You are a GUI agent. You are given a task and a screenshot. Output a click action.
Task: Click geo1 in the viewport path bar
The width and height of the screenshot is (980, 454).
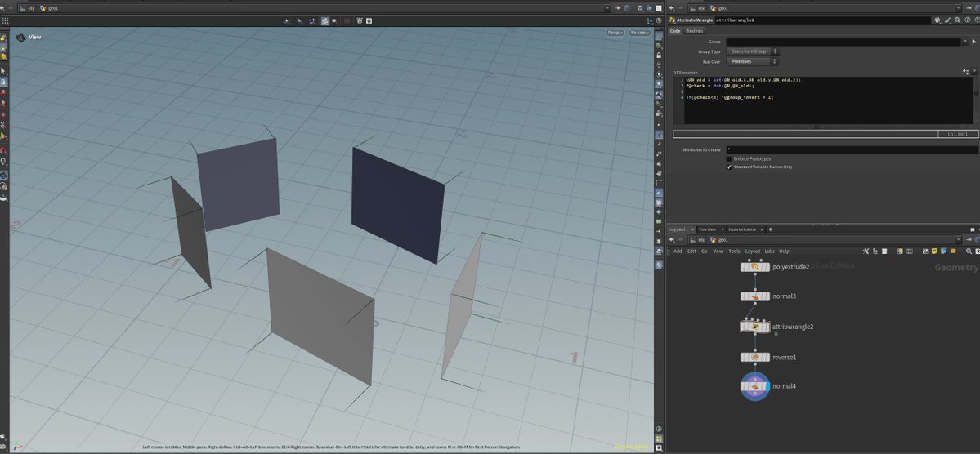[52, 8]
